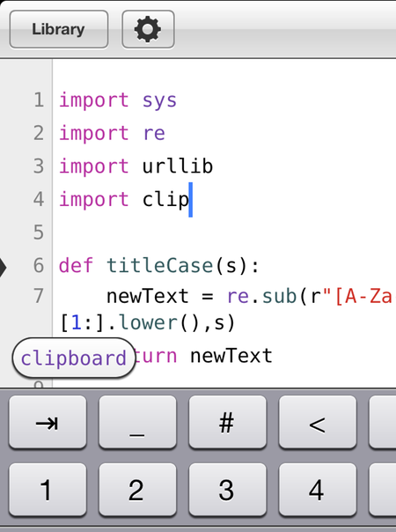Tap the # hash key

tap(227, 423)
